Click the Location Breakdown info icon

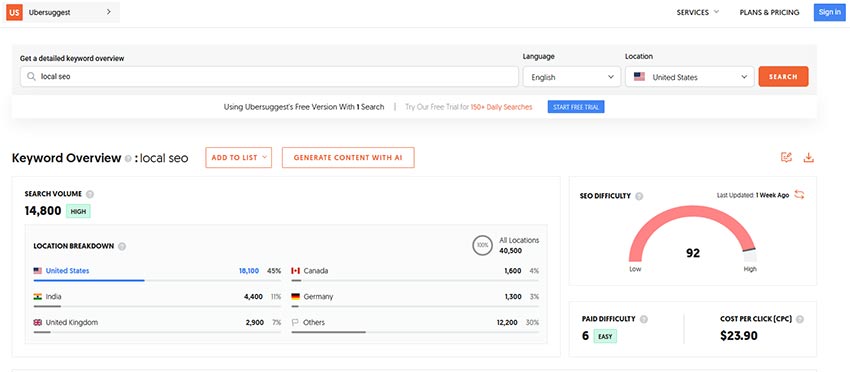click(122, 246)
